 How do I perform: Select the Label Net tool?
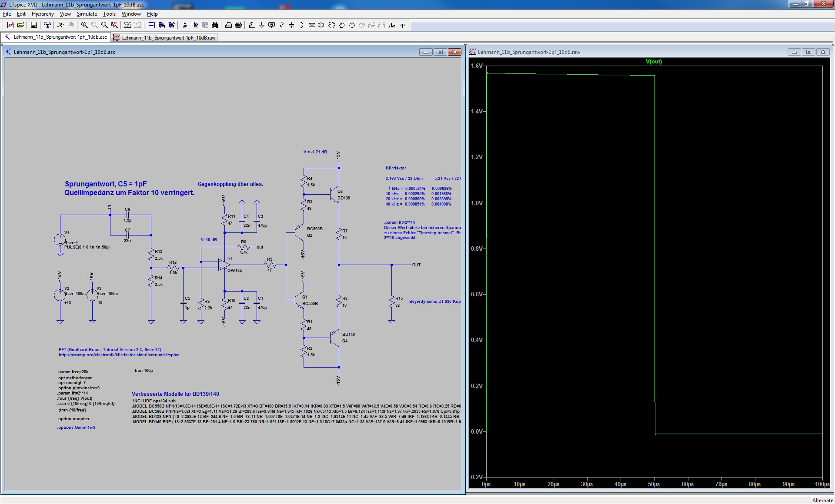click(271, 25)
